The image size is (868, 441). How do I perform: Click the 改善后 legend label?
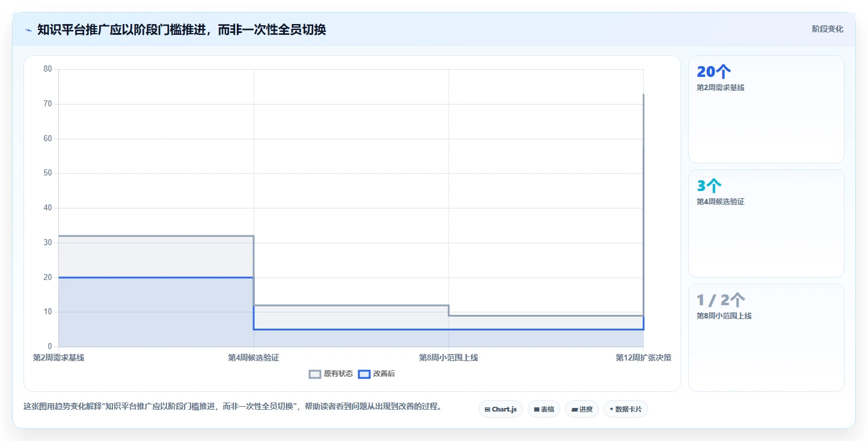pos(384,374)
